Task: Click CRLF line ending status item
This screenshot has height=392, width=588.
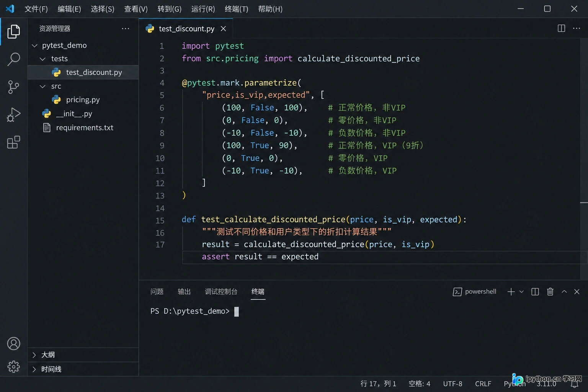Action: (483, 384)
